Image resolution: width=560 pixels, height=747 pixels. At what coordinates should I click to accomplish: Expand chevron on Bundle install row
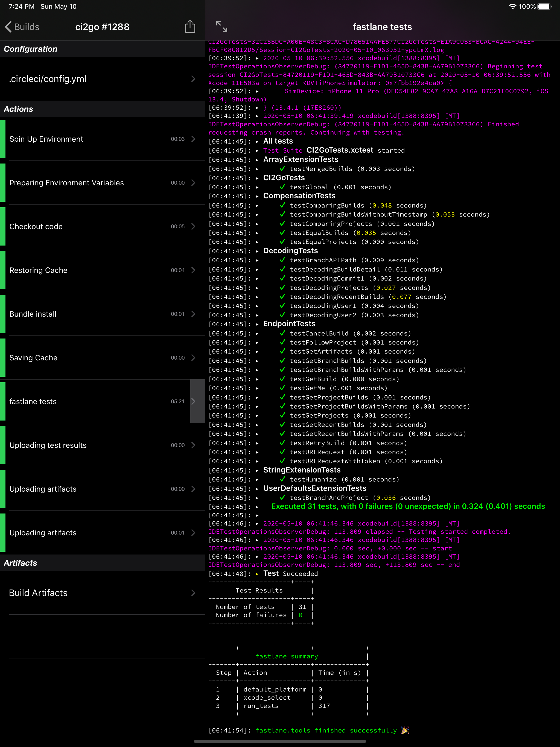tap(193, 314)
